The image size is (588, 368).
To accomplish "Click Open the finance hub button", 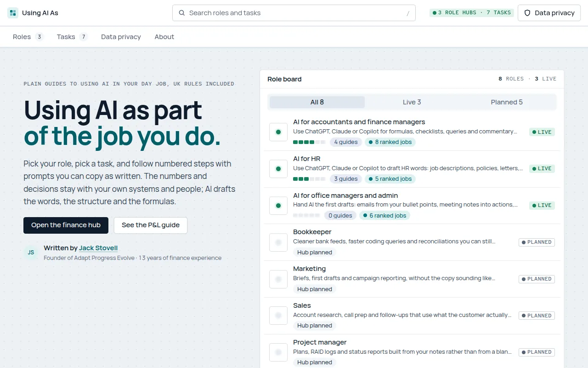I will (x=66, y=225).
